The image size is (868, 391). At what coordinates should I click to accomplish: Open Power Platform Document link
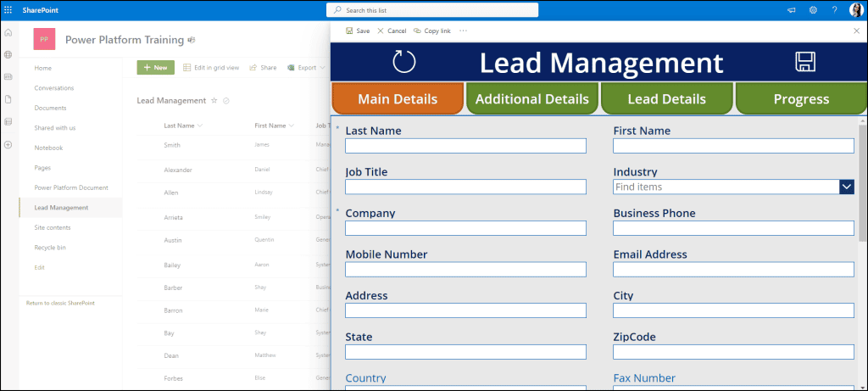point(71,187)
